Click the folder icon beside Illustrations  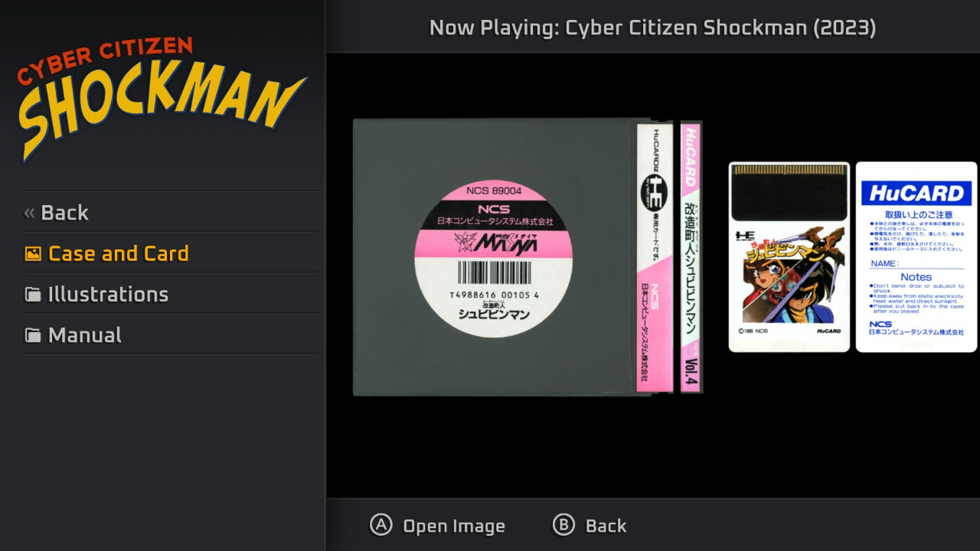point(32,295)
